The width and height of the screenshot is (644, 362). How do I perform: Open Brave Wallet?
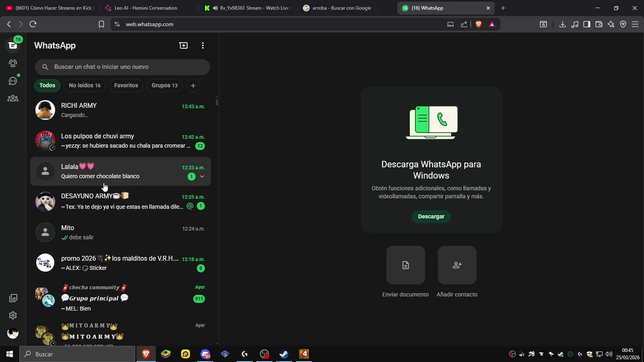tap(599, 24)
